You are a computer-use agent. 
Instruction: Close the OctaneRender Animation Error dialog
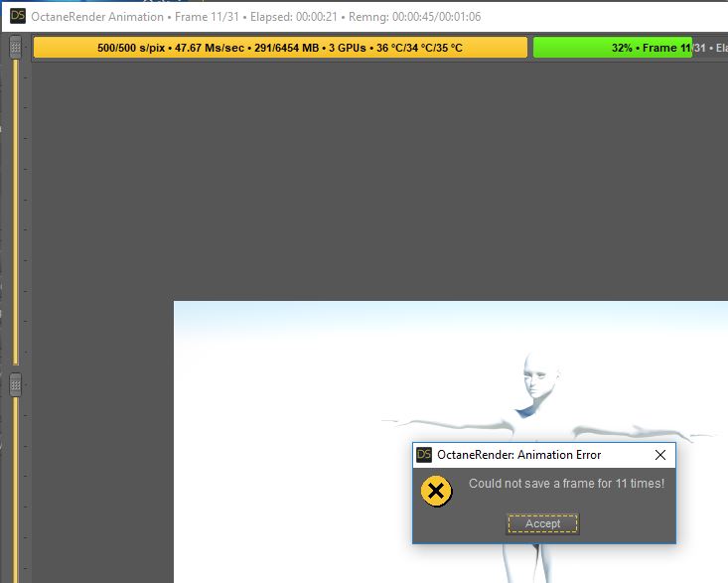[660, 455]
